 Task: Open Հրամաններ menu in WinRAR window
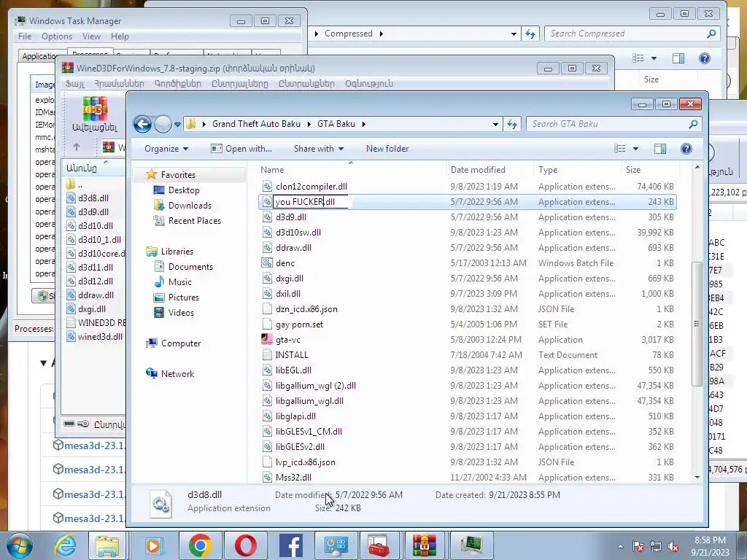[x=119, y=84]
